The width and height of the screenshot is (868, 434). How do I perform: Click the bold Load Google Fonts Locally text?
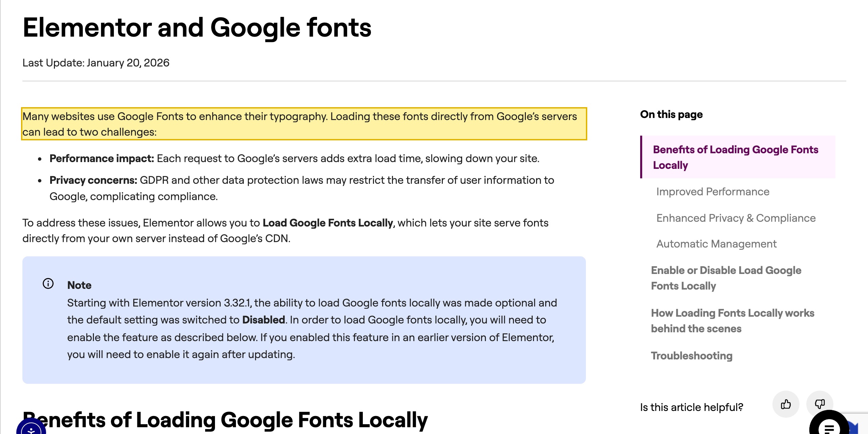point(328,223)
